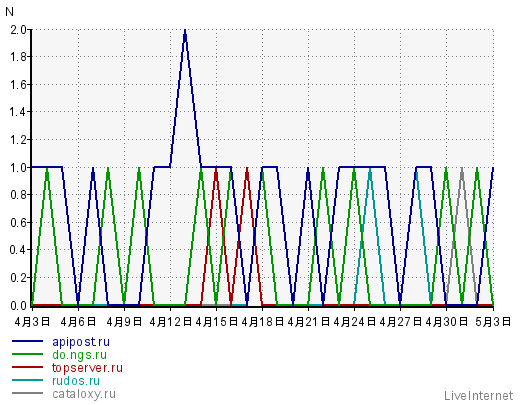
Task: Click the apipost.ru legend label
Action: 81,342
